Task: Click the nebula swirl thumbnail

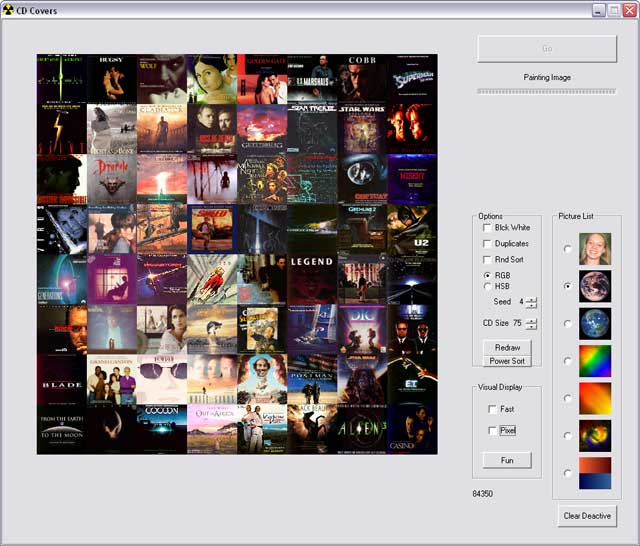Action: tap(595, 436)
